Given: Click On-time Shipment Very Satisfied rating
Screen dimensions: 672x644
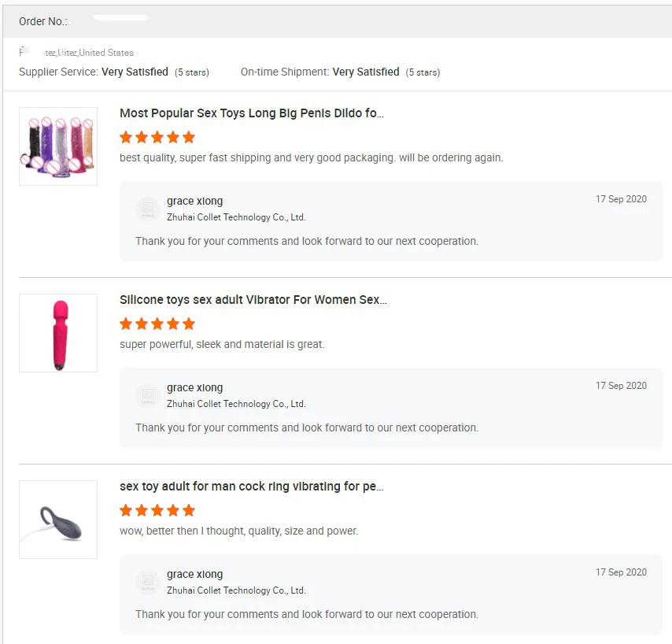Looking at the screenshot, I should pos(365,72).
